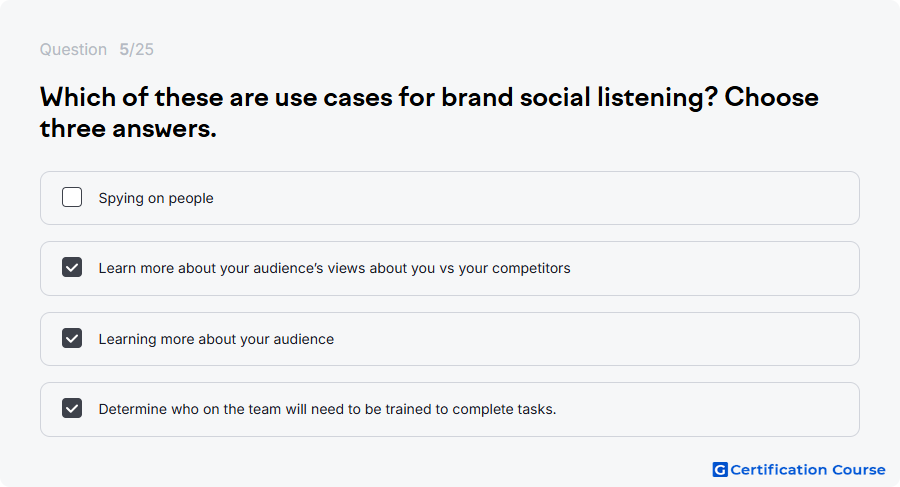Click the "5/25" question counter

tap(137, 49)
